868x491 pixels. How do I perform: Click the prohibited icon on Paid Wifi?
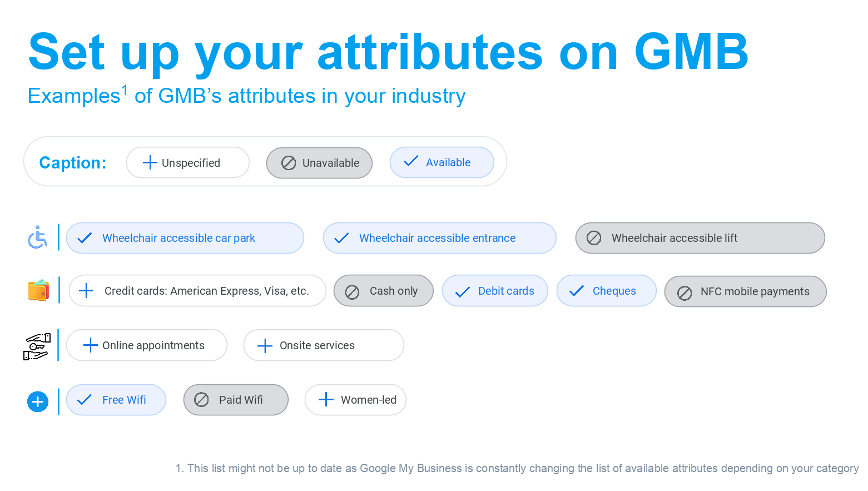tap(201, 399)
